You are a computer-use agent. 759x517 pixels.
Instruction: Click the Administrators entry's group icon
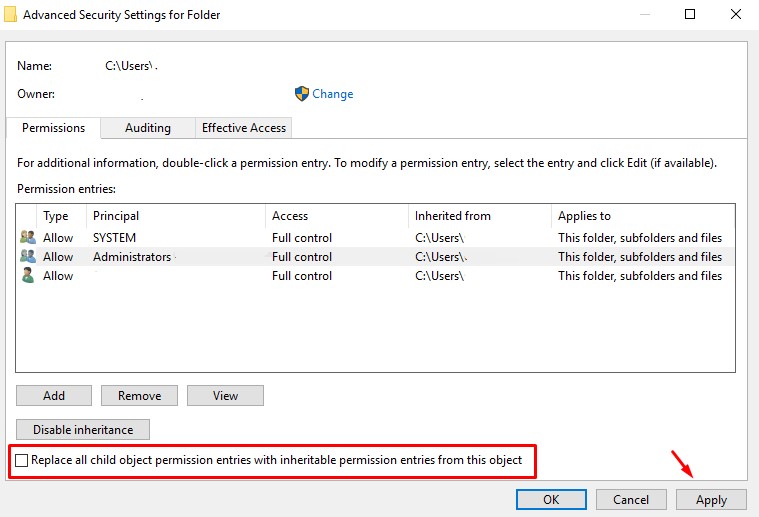27,257
